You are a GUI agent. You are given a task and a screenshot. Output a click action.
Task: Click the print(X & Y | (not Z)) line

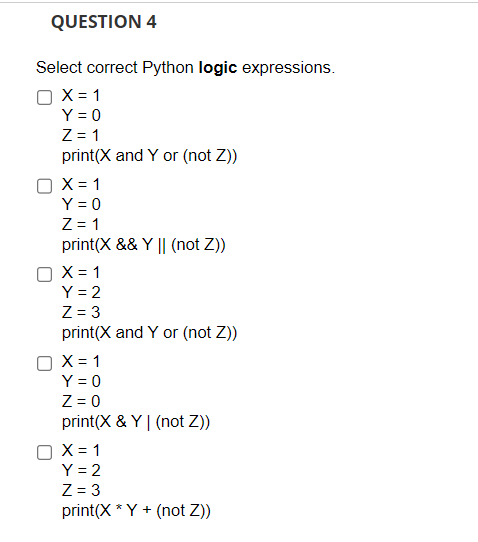[x=136, y=422]
